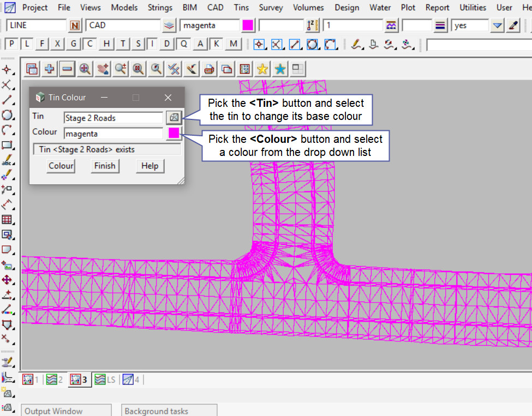The image size is (532, 416).
Task: Open the view menu icon in view toolbar
Action: 32,69
